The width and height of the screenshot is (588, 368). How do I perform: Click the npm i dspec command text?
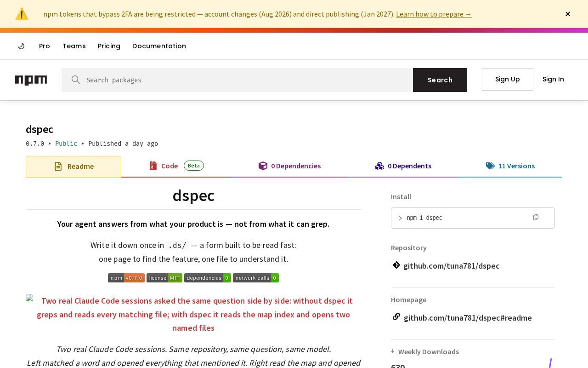coord(424,218)
